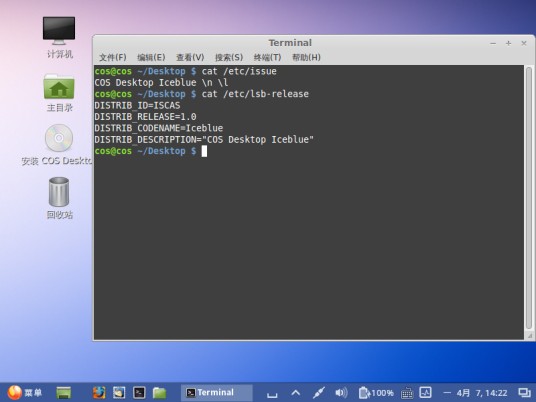Click the show desktop icon in taskbar

tap(64, 392)
